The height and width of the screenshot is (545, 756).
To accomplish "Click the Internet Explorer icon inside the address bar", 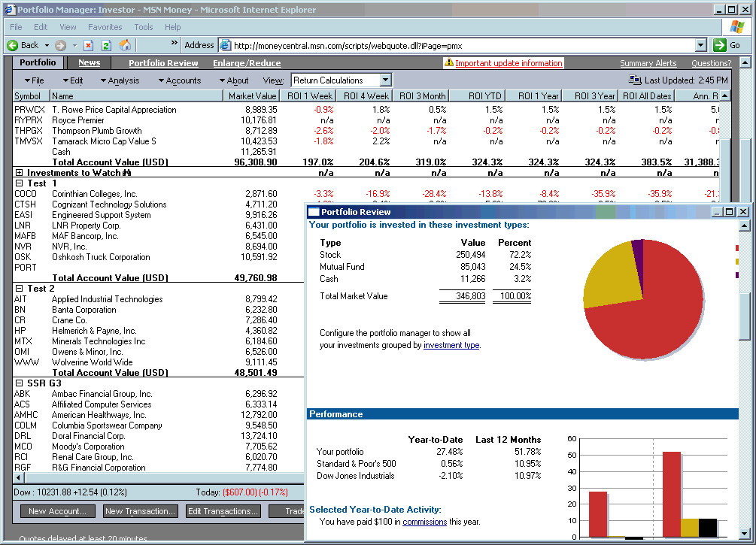I will (224, 44).
